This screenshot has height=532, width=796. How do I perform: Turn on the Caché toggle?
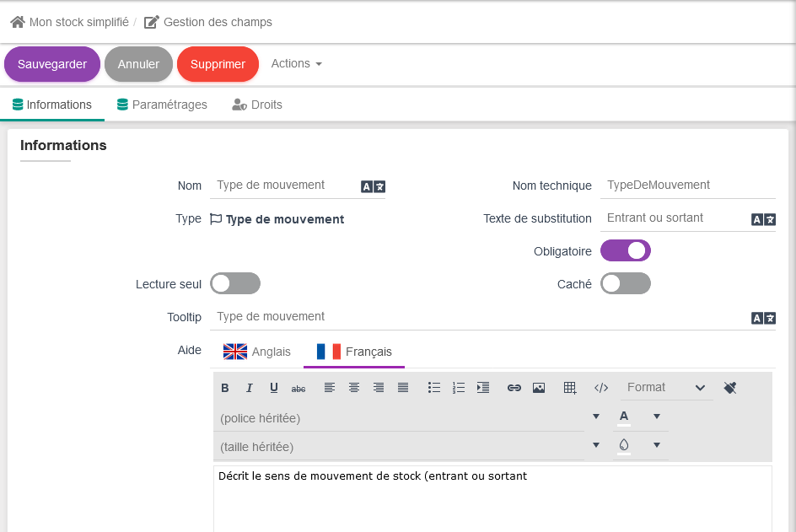click(x=626, y=284)
